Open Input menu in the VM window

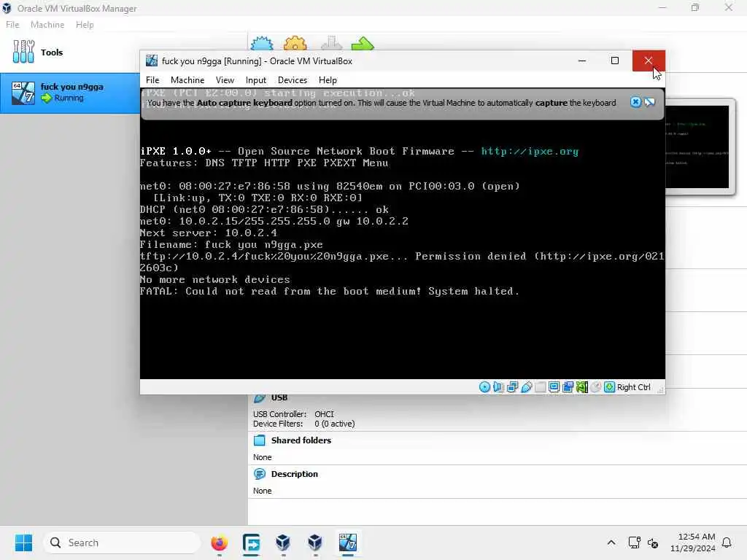pos(256,80)
